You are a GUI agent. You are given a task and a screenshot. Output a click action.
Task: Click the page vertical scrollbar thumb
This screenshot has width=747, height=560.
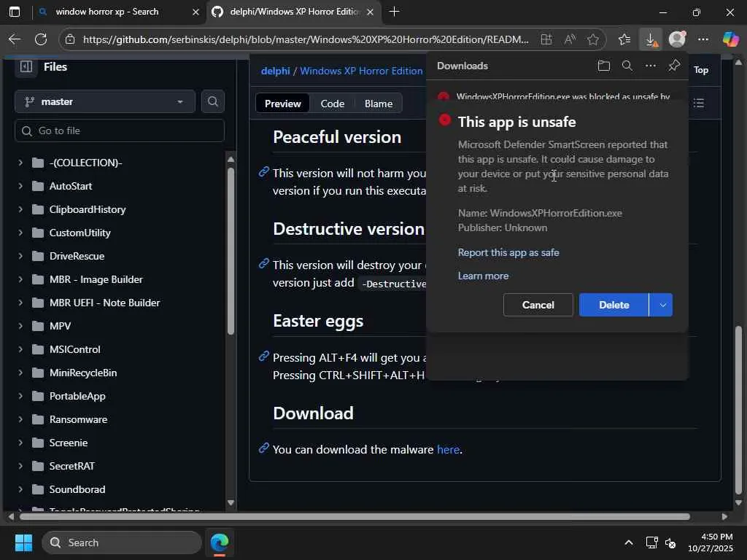[x=738, y=410]
